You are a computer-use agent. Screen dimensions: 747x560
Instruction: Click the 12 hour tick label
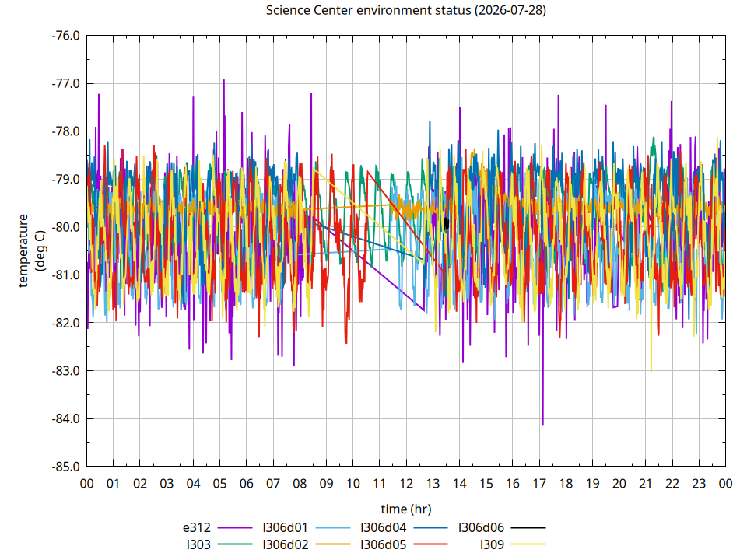tap(406, 484)
